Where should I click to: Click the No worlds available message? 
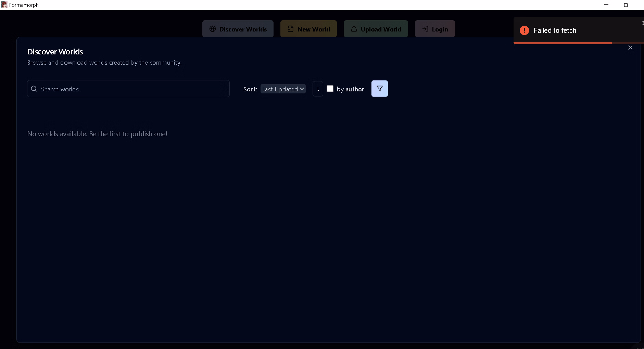[x=97, y=134]
